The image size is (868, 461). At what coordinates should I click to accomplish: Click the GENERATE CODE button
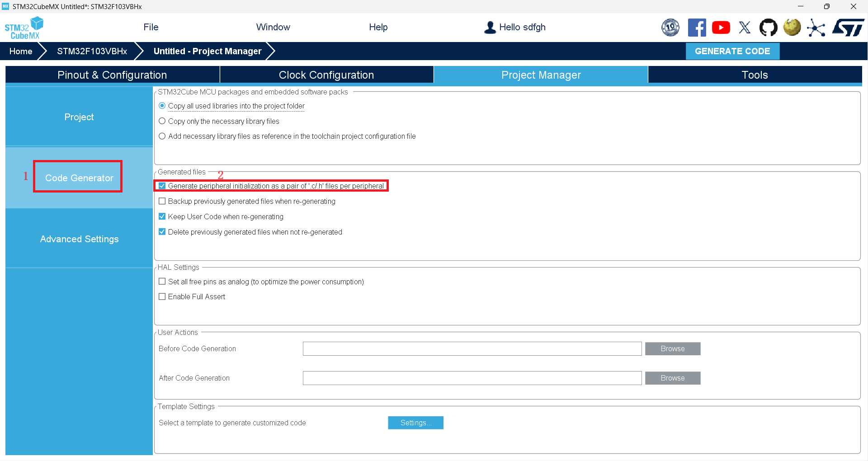[x=732, y=51]
